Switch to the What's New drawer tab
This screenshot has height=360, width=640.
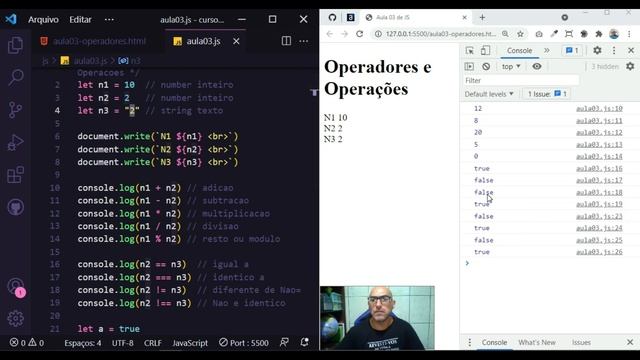(537, 342)
